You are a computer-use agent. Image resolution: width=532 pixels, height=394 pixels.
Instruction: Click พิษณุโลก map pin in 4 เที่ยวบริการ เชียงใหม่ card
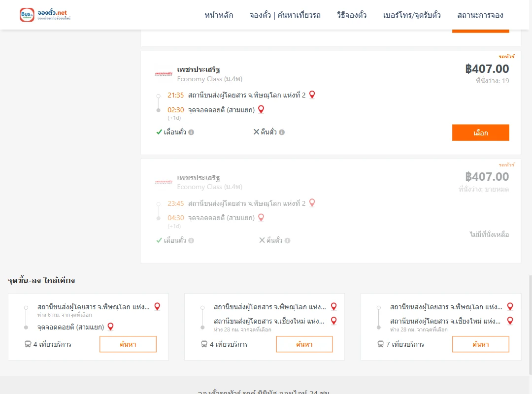(x=334, y=306)
